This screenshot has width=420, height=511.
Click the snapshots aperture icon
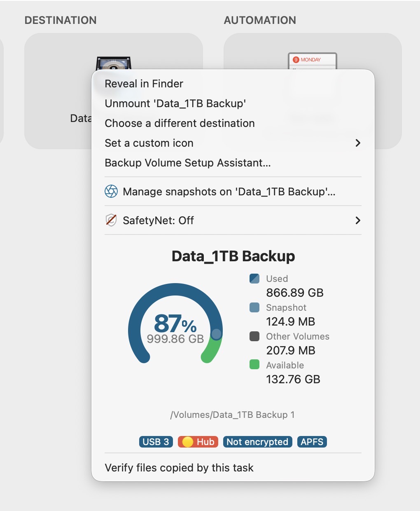111,191
